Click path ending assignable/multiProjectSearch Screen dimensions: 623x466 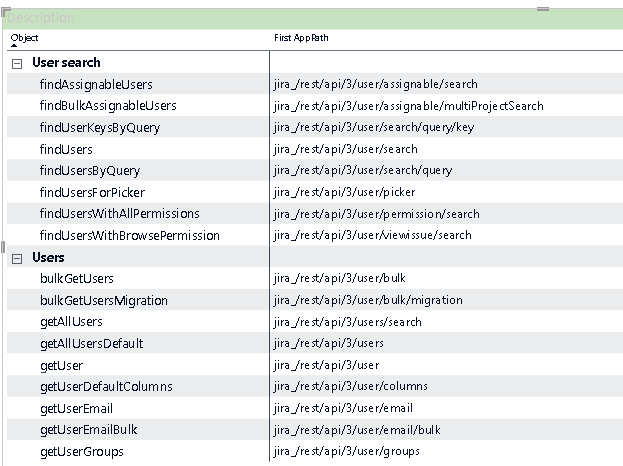click(x=408, y=106)
